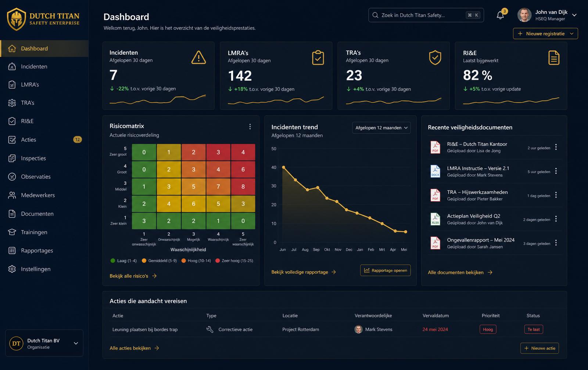The width and height of the screenshot is (588, 370).
Task: Open Trainingen in the sidebar
Action: pyautogui.click(x=44, y=232)
